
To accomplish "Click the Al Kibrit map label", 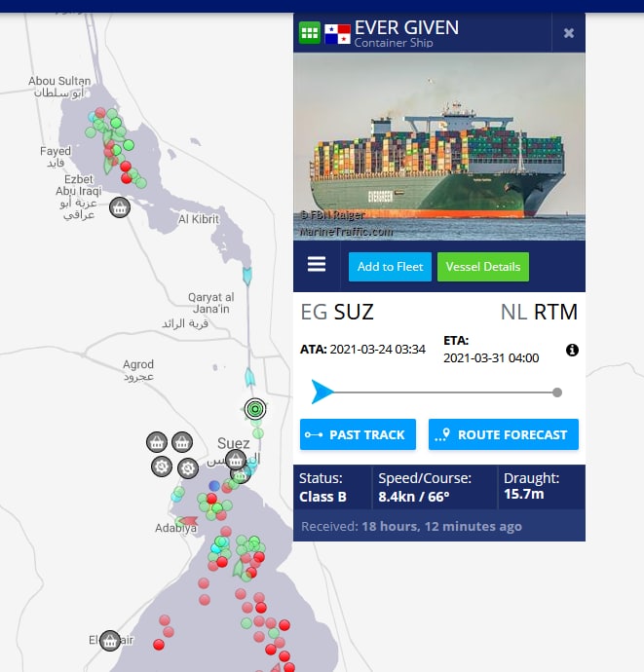I will tap(199, 219).
